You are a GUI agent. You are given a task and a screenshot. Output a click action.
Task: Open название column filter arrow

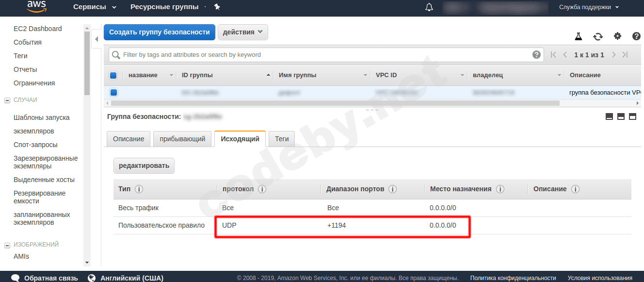(x=171, y=75)
